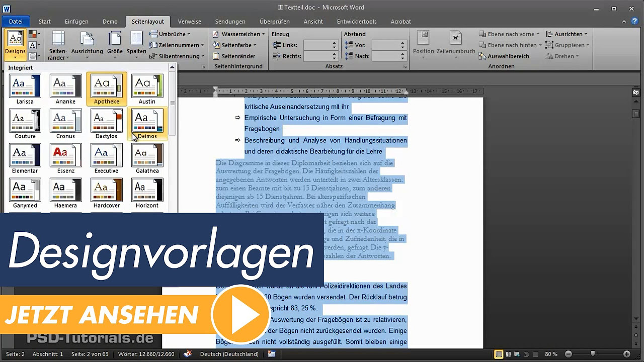Switch to the Verweise tab
Viewport: 644px width, 362px height.
pos(190,22)
